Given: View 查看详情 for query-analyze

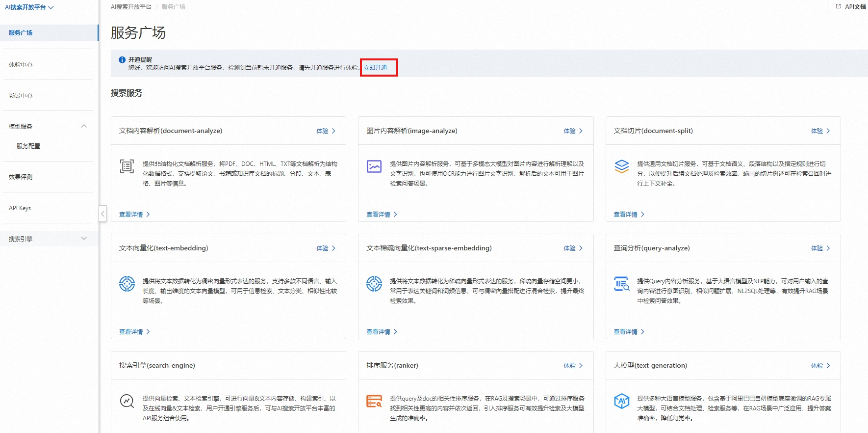Looking at the screenshot, I should [629, 332].
